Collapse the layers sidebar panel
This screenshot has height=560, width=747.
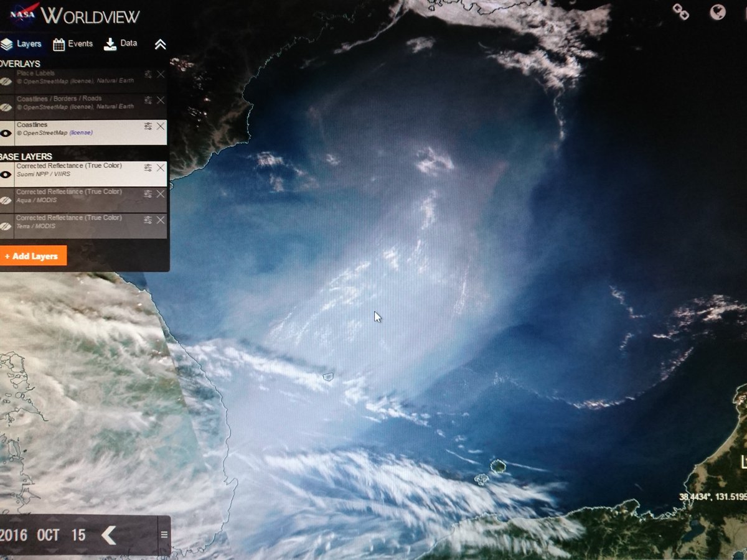(x=160, y=44)
